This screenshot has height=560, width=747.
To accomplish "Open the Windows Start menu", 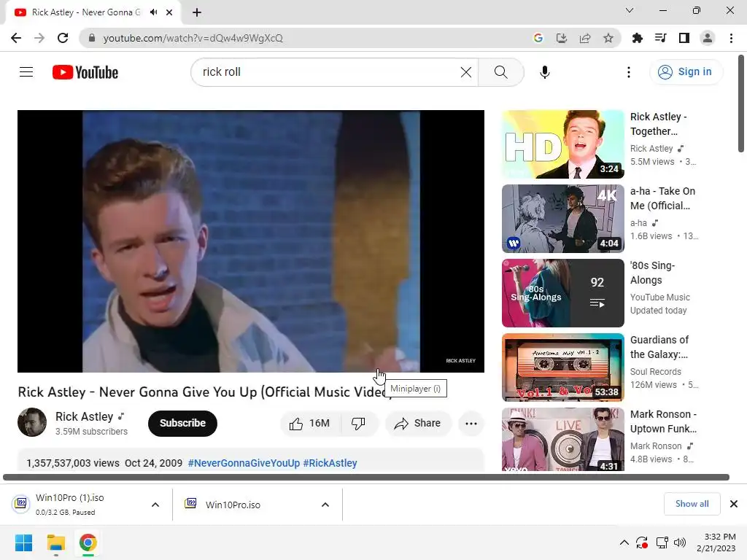I will point(24,542).
